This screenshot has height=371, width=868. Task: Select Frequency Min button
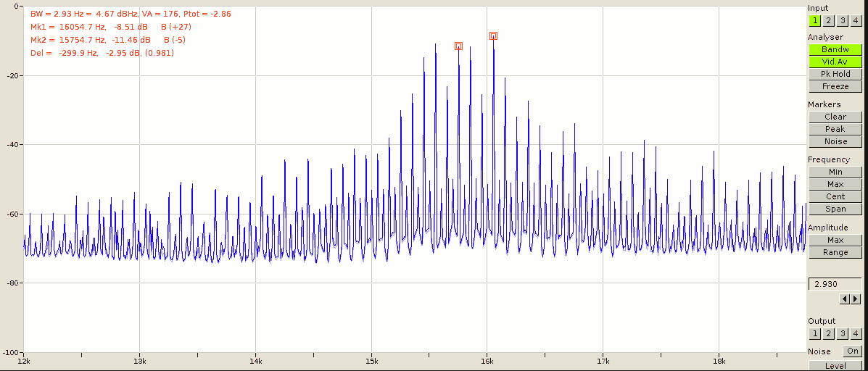[835, 172]
